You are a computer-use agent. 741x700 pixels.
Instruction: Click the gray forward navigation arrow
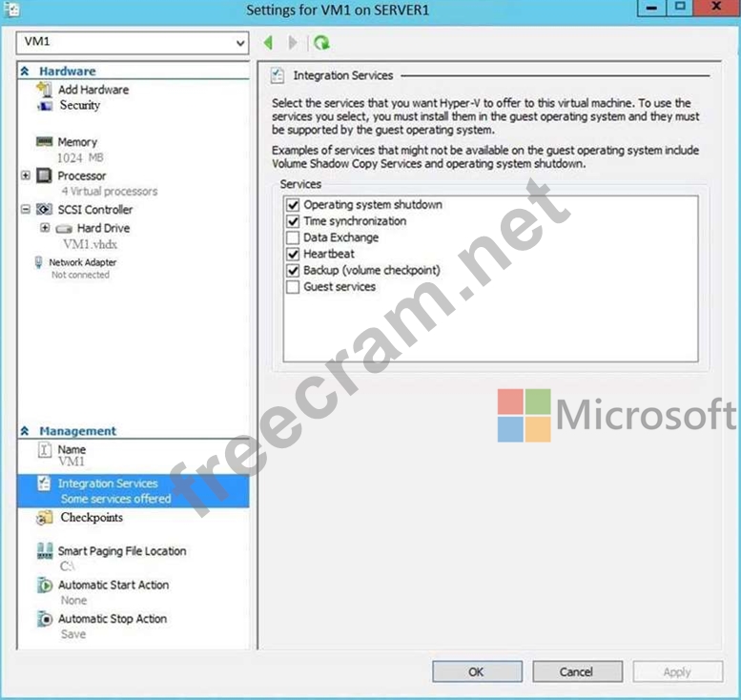[293, 43]
